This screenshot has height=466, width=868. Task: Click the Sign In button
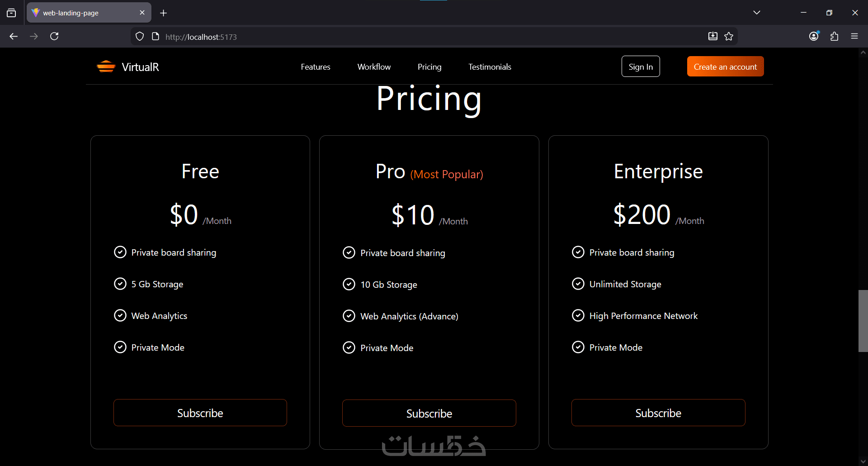[640, 67]
